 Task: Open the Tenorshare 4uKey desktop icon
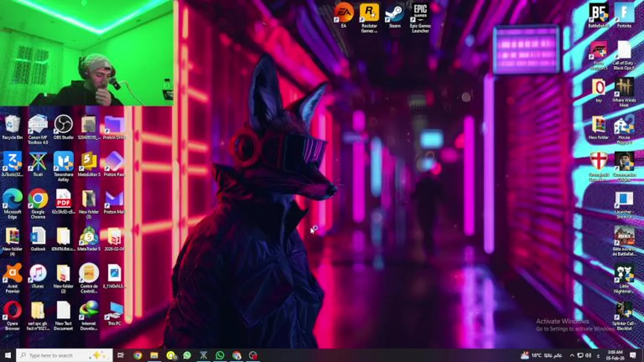click(63, 166)
